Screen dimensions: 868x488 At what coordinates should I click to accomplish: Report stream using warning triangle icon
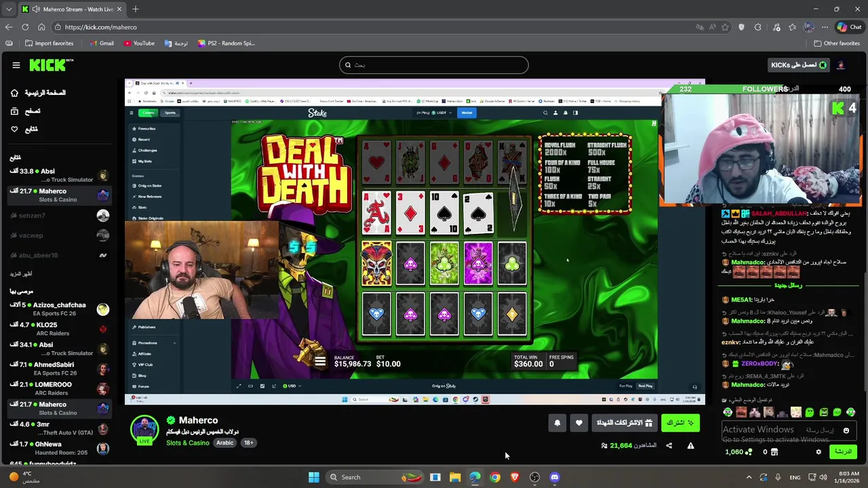pos(690,445)
